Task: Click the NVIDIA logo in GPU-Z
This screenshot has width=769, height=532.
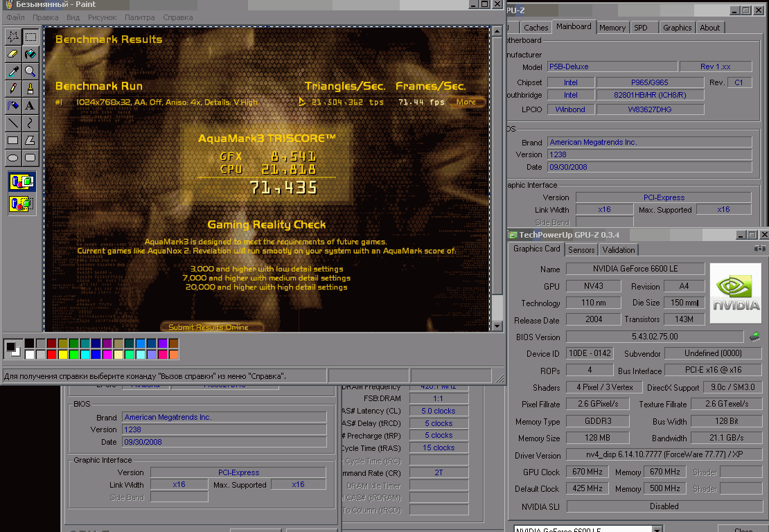Action: 736,293
